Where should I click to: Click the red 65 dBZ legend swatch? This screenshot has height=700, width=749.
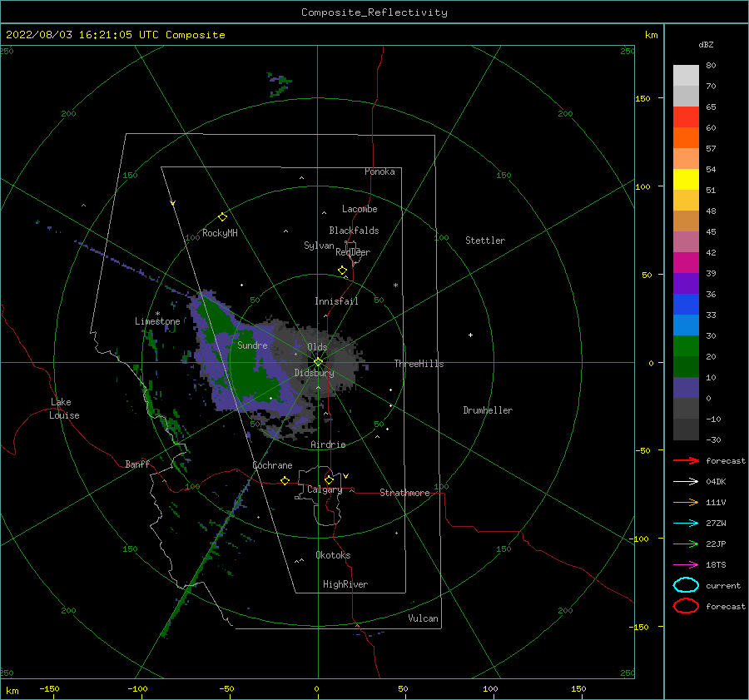(x=686, y=117)
